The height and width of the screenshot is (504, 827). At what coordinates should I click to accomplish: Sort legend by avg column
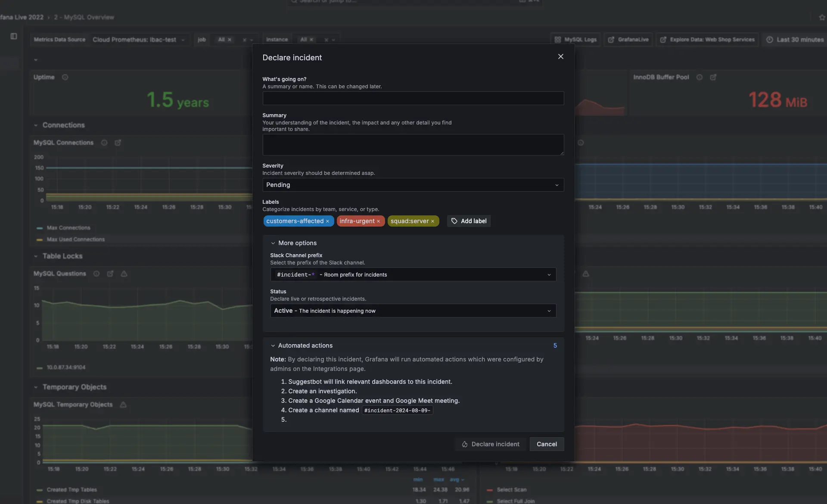[x=457, y=479]
